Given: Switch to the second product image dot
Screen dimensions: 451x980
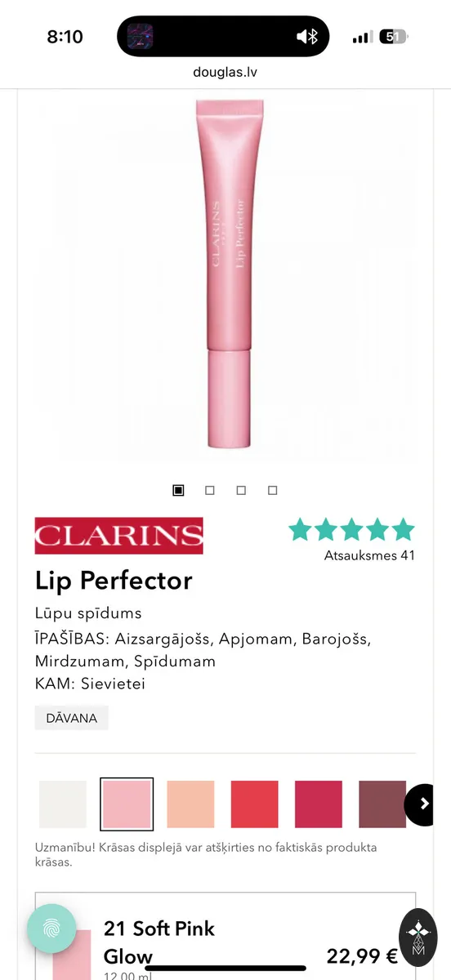Looking at the screenshot, I should 210,490.
